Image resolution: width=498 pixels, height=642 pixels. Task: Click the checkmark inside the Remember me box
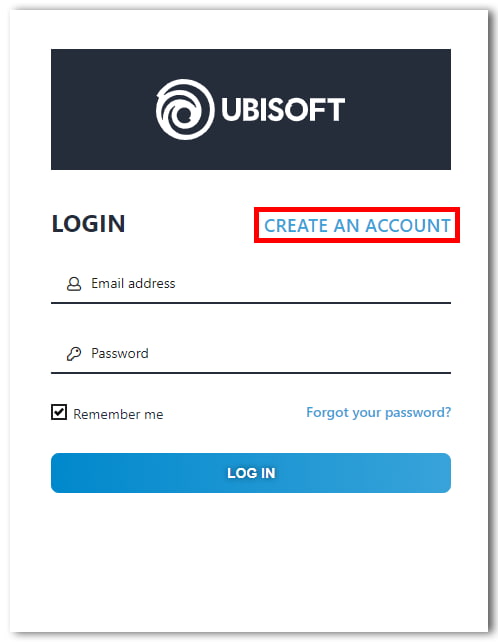59,411
